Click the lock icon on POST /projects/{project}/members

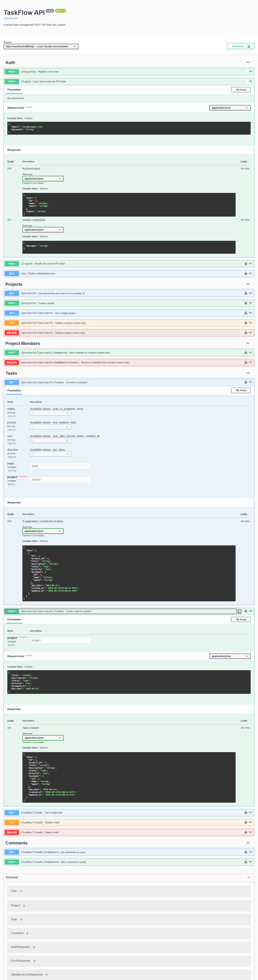245,353
